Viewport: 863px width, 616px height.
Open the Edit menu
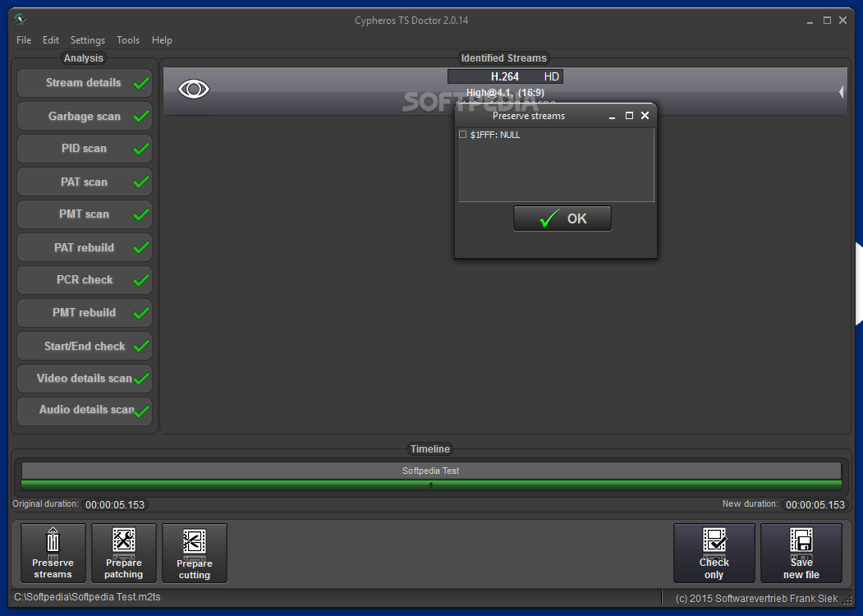(51, 40)
